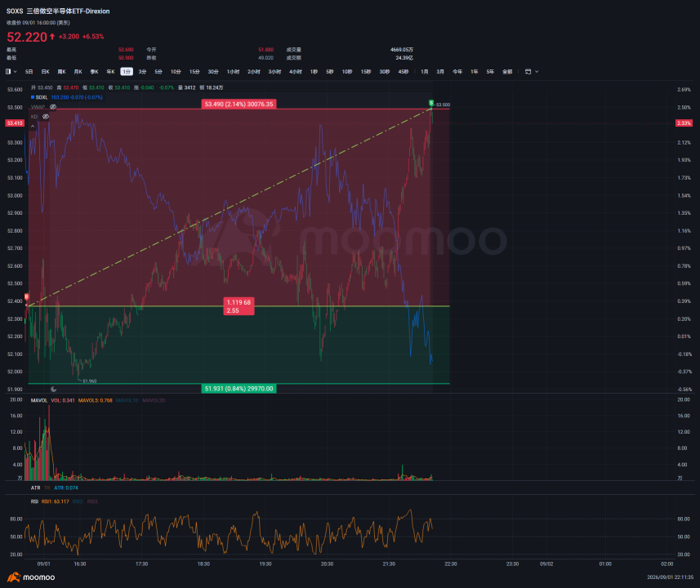Select the 5秒 interval

[330, 71]
